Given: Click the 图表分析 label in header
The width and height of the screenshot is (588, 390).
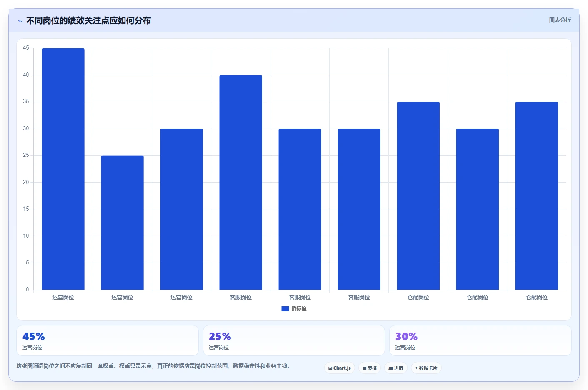Looking at the screenshot, I should coord(560,20).
